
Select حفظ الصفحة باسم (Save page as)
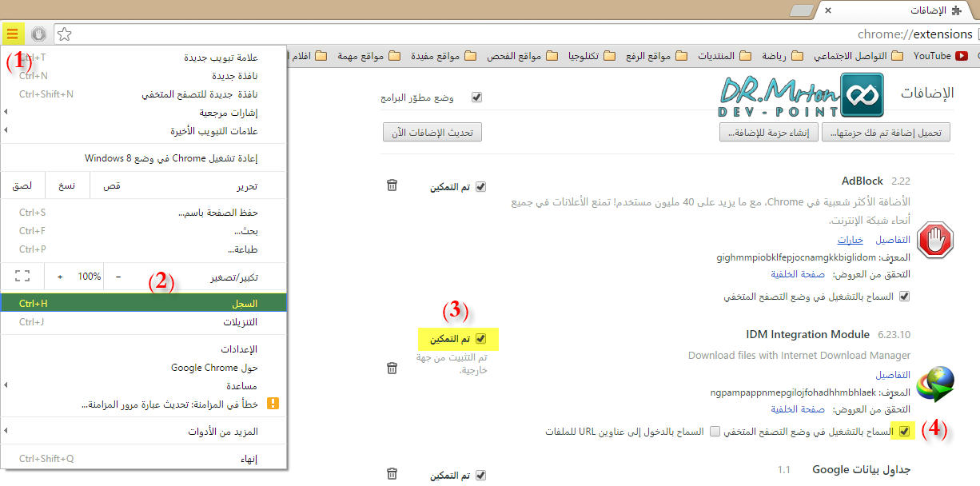coord(144,213)
